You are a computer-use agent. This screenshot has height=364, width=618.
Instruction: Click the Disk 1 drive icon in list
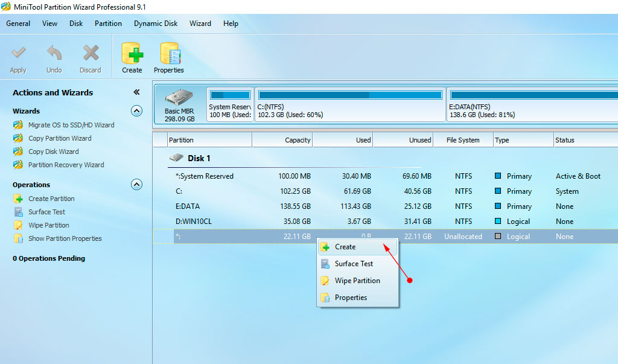click(176, 158)
